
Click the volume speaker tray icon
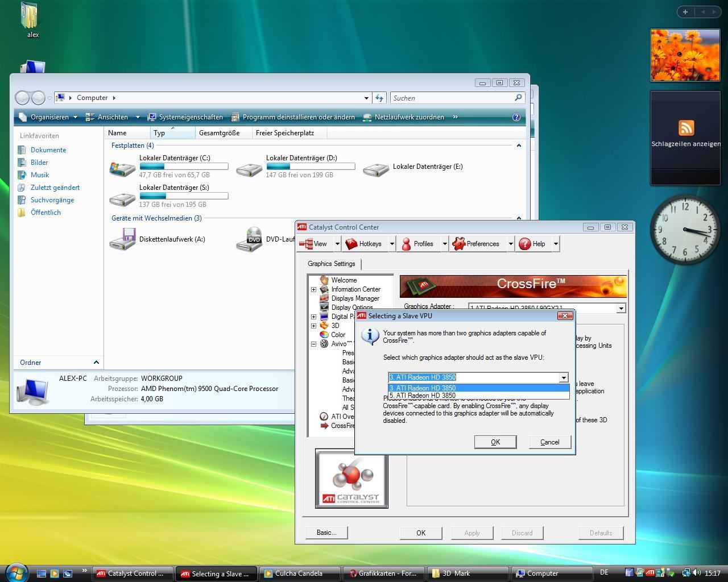697,573
